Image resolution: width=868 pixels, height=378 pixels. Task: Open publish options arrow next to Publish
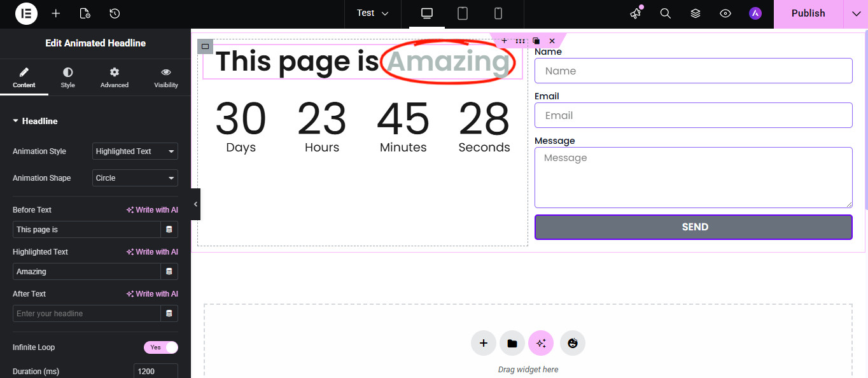click(x=856, y=13)
